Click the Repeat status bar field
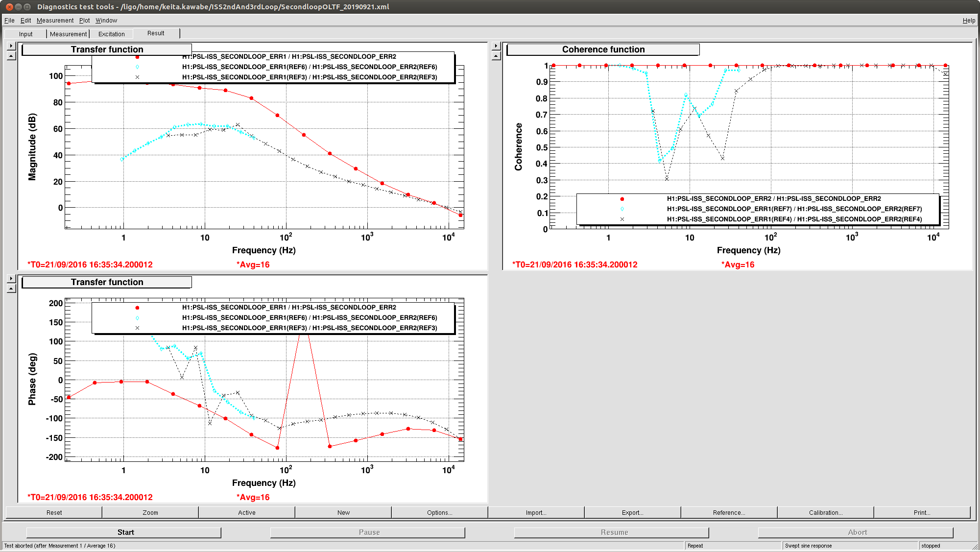 [x=733, y=546]
